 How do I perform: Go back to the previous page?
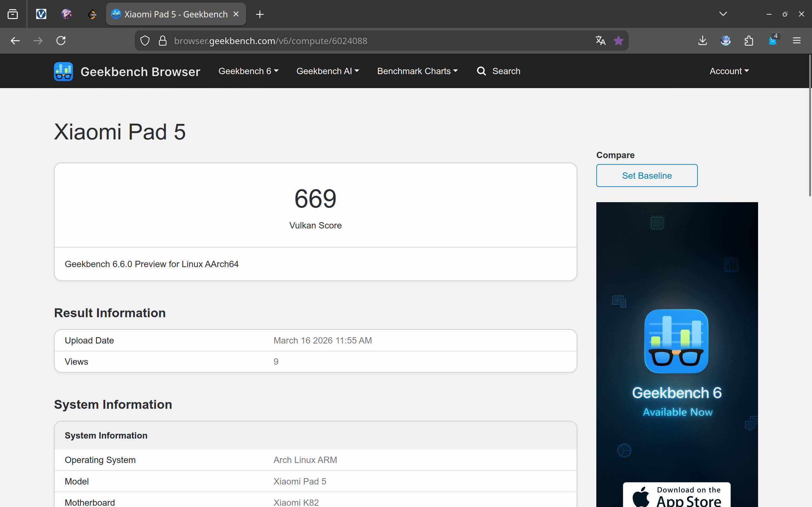[x=15, y=41]
